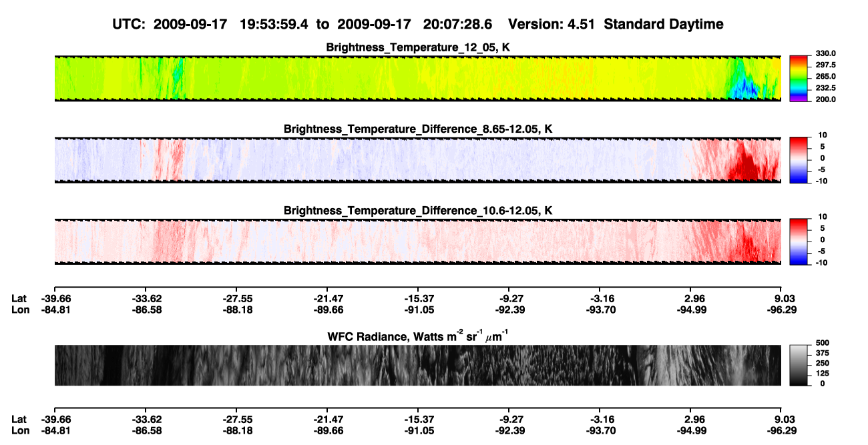This screenshot has height=445, width=868.
Task: Click upper axis tick label -33.62 latitude
Action: [145, 298]
